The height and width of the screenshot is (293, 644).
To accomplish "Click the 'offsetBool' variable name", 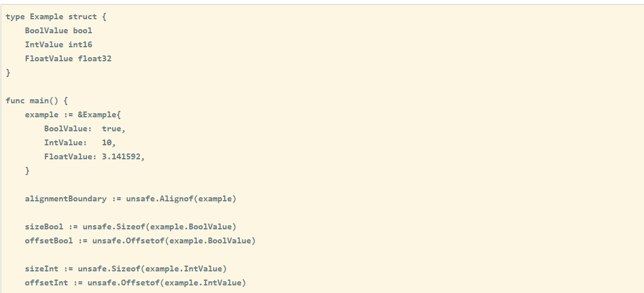I will click(49, 240).
